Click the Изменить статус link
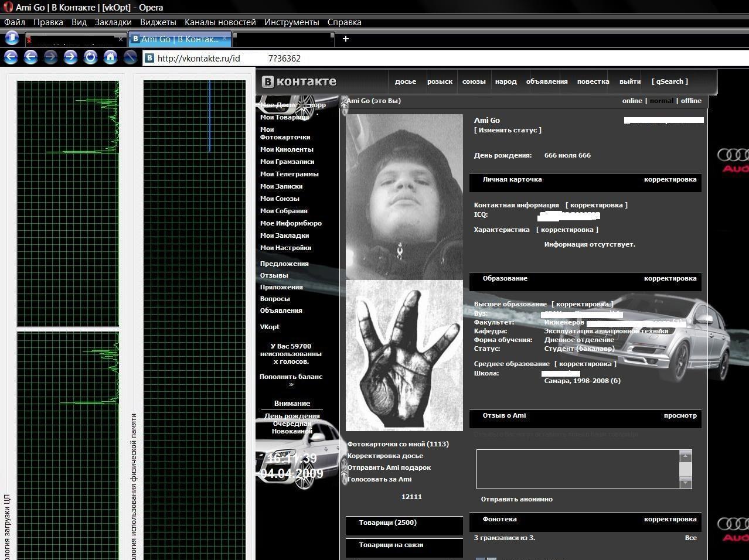 pos(508,130)
